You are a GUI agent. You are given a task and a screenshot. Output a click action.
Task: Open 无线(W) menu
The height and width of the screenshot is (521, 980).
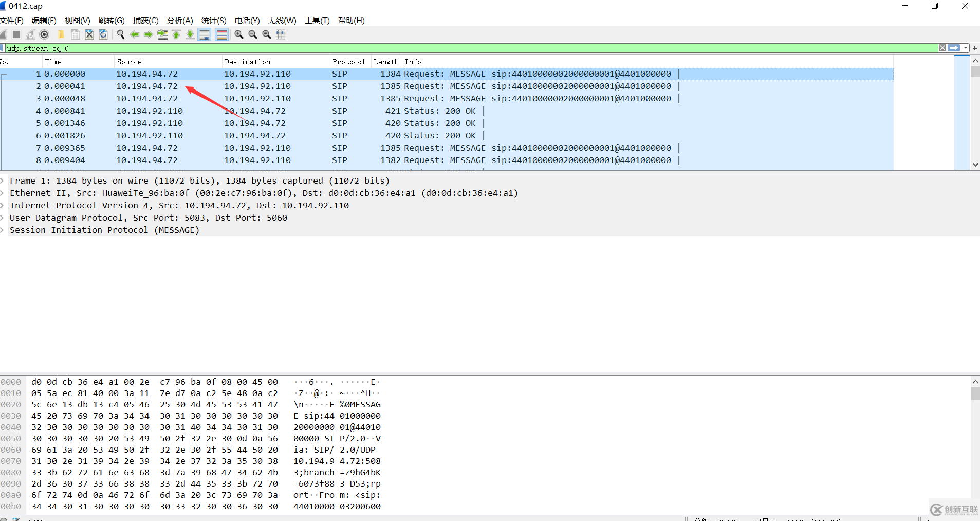[x=282, y=21]
